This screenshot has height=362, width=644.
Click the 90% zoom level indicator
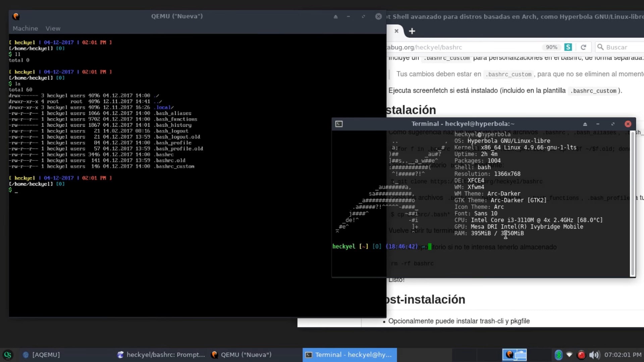(x=551, y=47)
